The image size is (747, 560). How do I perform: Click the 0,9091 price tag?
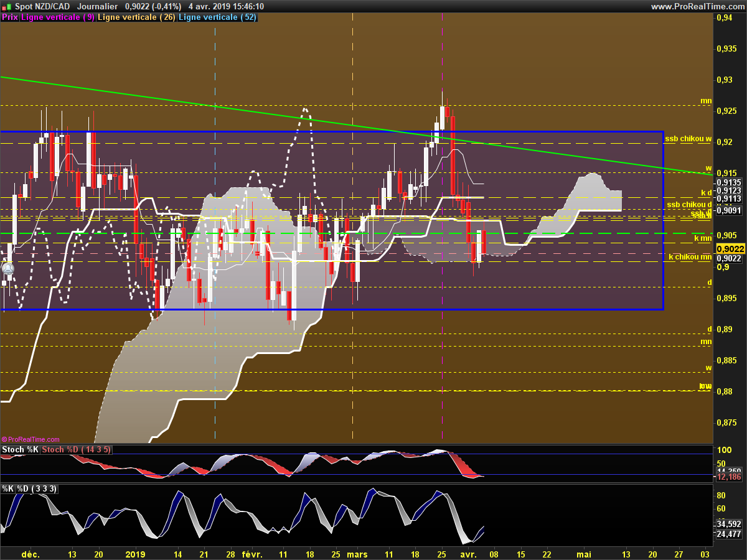click(728, 210)
